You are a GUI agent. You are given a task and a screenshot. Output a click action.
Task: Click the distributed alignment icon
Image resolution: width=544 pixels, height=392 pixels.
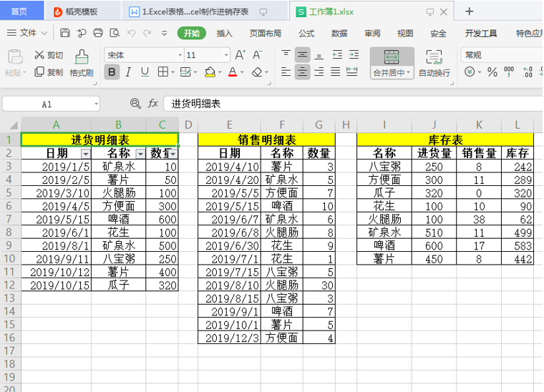coord(351,72)
